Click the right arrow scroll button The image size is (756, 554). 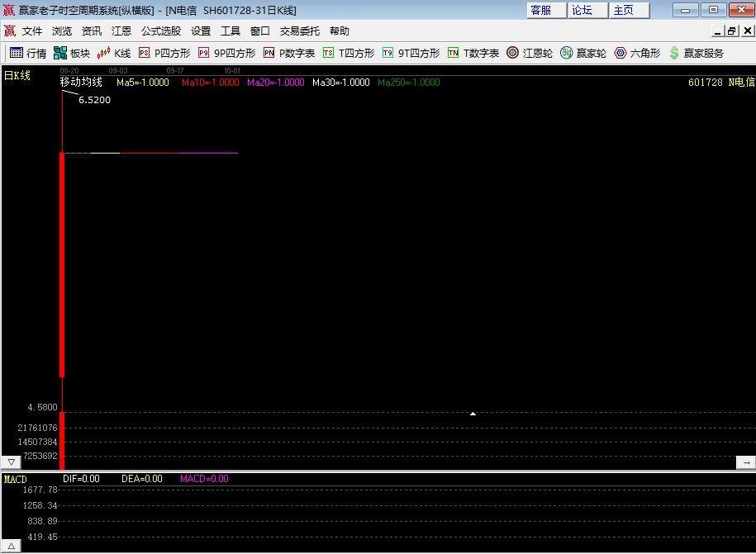(x=745, y=462)
